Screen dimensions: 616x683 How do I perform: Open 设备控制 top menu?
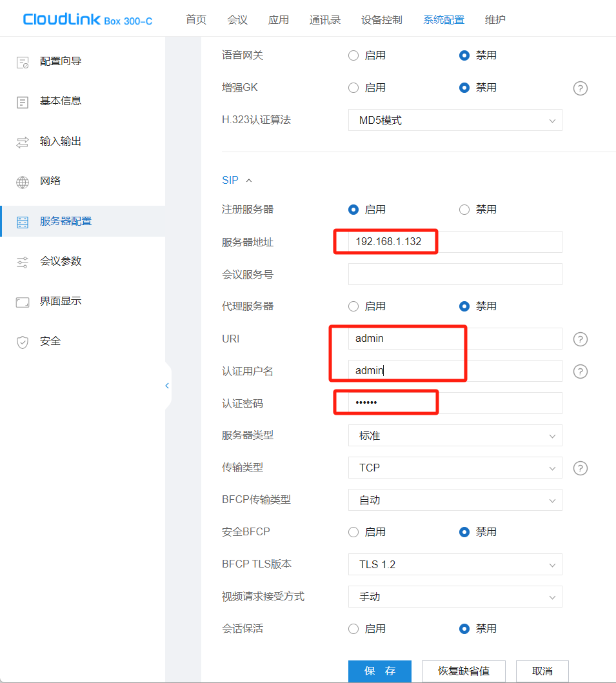(x=382, y=19)
